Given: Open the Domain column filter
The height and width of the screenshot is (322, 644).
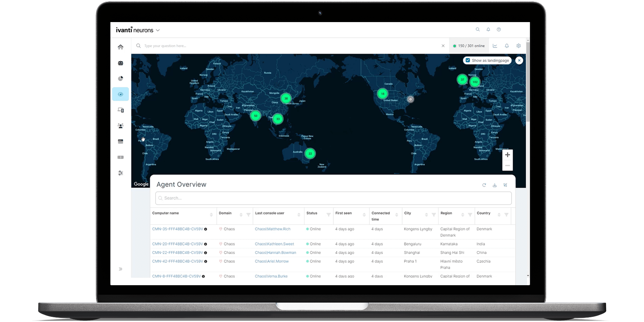Looking at the screenshot, I should click(x=248, y=215).
